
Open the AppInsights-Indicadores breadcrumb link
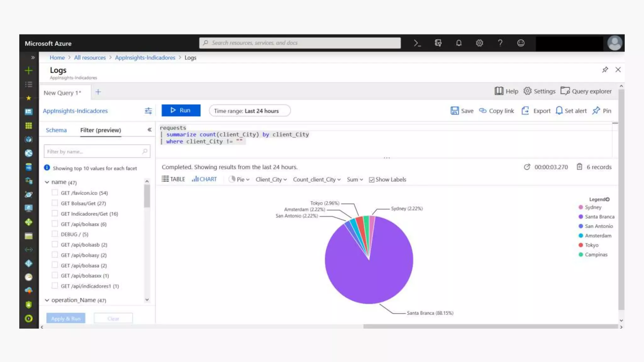pos(145,58)
